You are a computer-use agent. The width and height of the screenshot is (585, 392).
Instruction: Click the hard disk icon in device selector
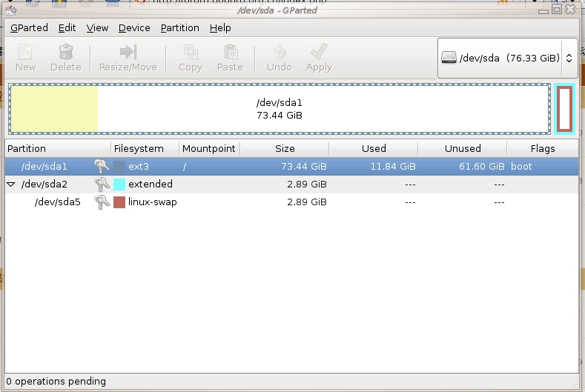449,58
